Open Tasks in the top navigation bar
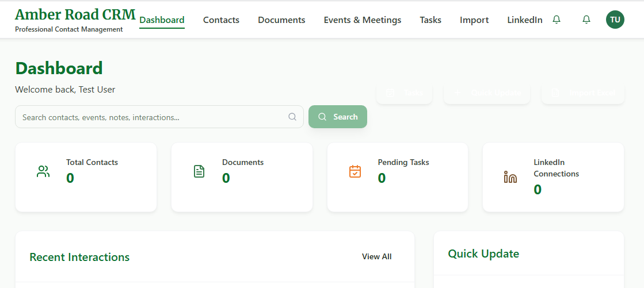The width and height of the screenshot is (644, 288). point(430,20)
